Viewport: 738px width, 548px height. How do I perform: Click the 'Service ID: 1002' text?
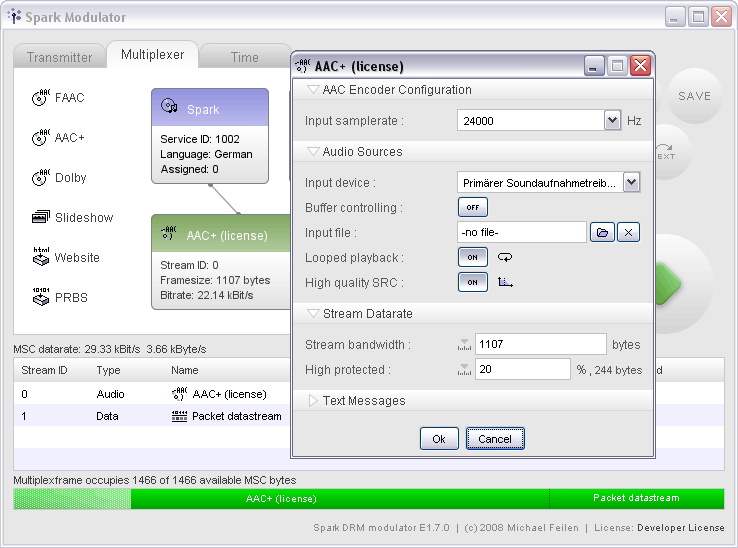(x=200, y=139)
